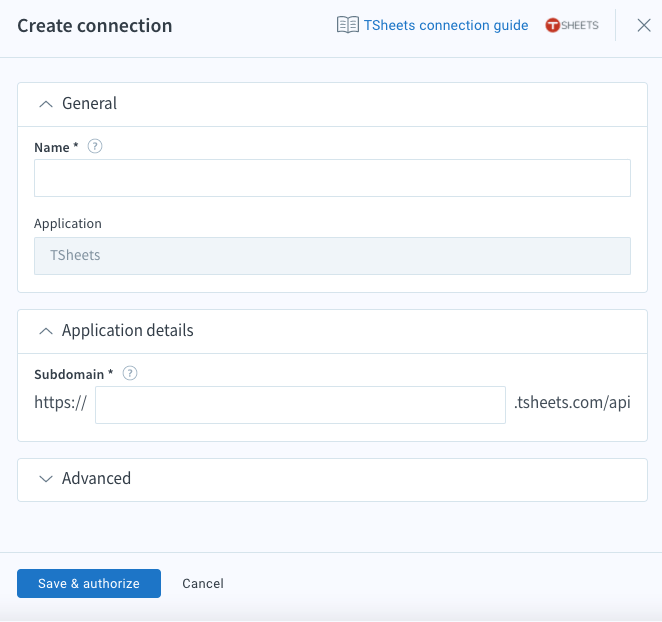Collapse the General section using its chevron
Viewport: 662px width, 622px height.
point(45,104)
